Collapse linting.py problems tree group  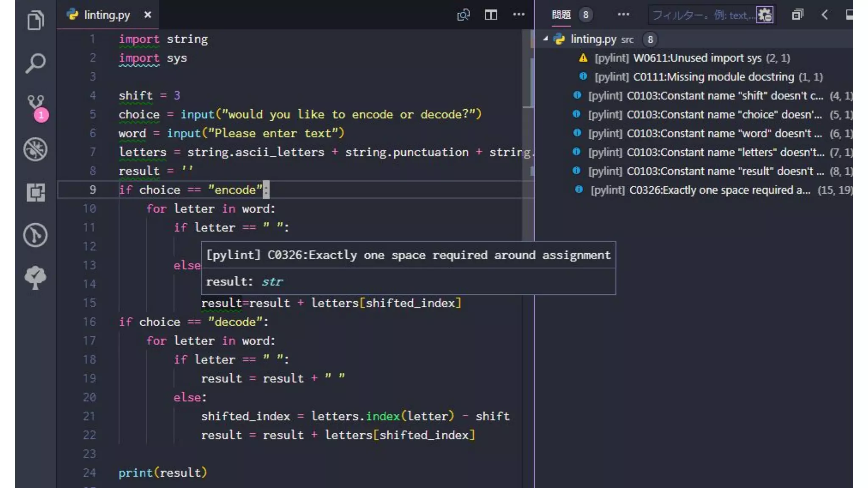click(546, 39)
